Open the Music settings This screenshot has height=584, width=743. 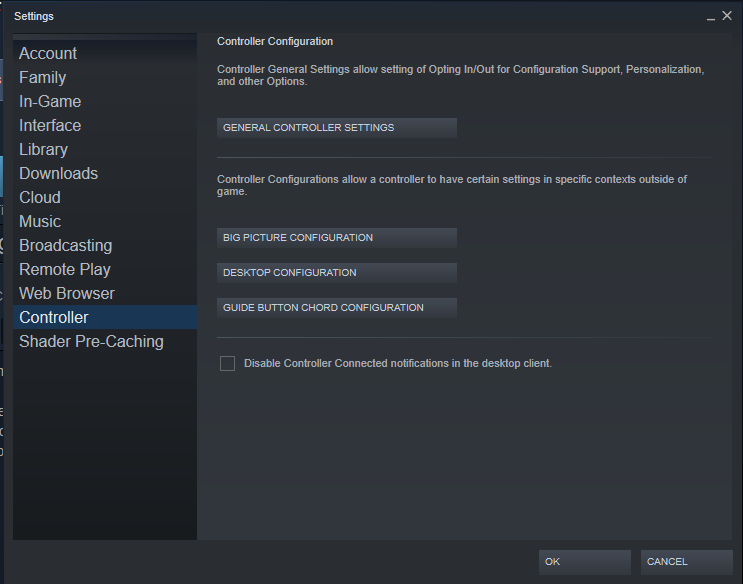[40, 222]
